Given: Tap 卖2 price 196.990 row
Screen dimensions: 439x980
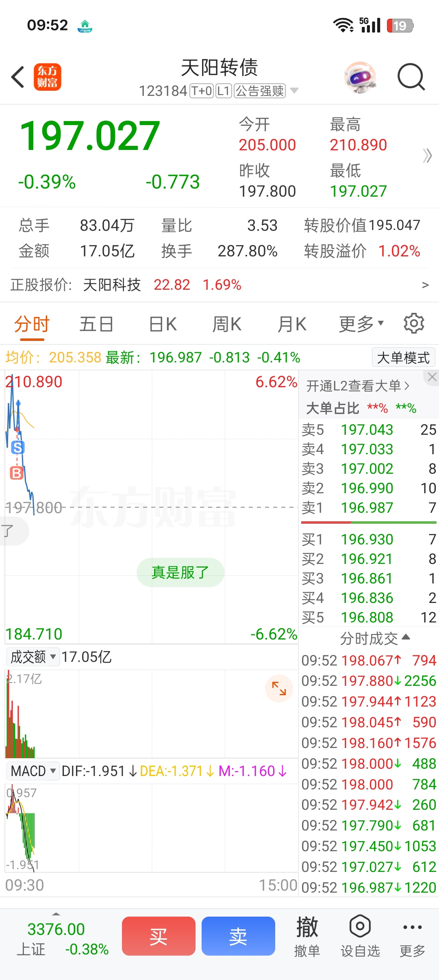Looking at the screenshot, I should click(x=369, y=488).
